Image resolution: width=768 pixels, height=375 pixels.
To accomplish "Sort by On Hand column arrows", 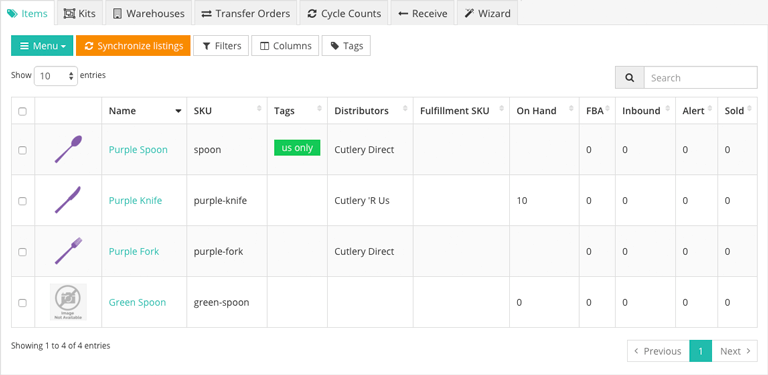I will coord(571,109).
